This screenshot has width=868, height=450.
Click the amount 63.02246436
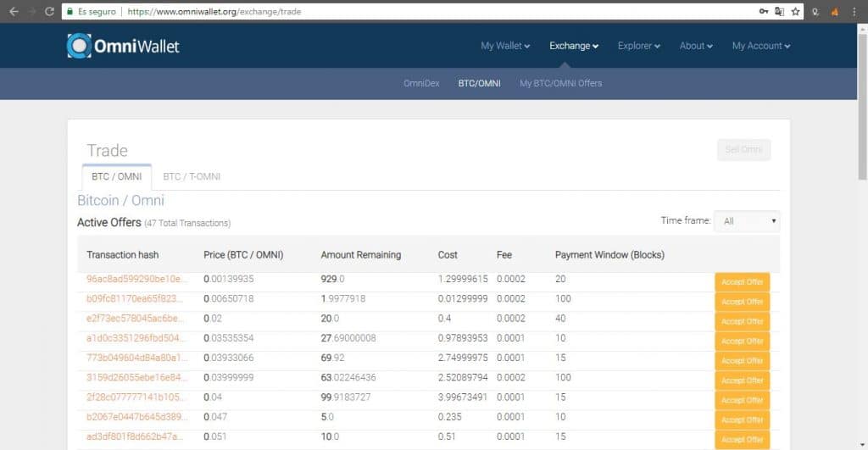[348, 377]
